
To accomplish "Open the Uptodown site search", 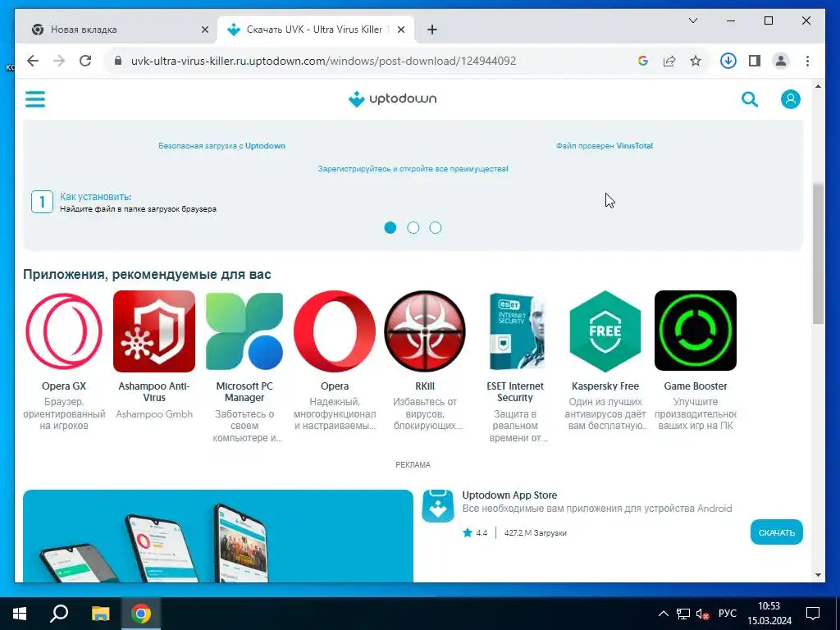I will coord(750,99).
